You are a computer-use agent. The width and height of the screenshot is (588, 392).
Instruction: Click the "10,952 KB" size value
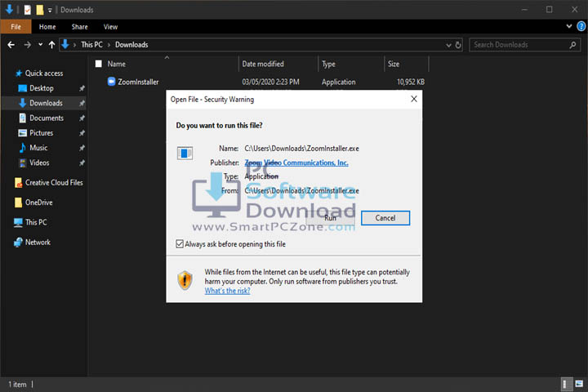(411, 82)
